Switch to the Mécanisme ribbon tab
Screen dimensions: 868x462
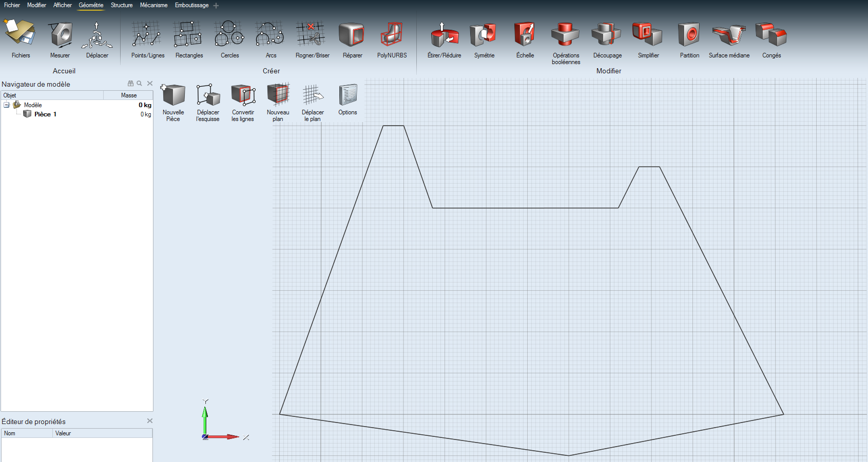pyautogui.click(x=154, y=5)
